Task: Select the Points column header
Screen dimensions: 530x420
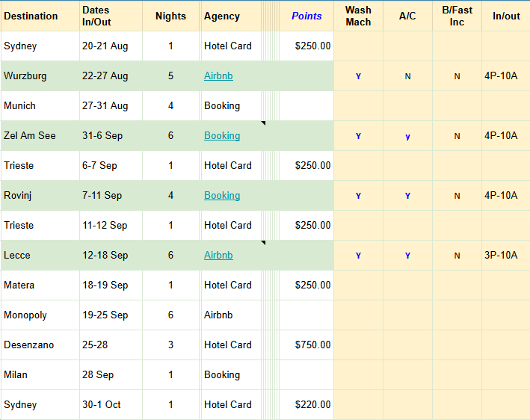Action: (306, 16)
